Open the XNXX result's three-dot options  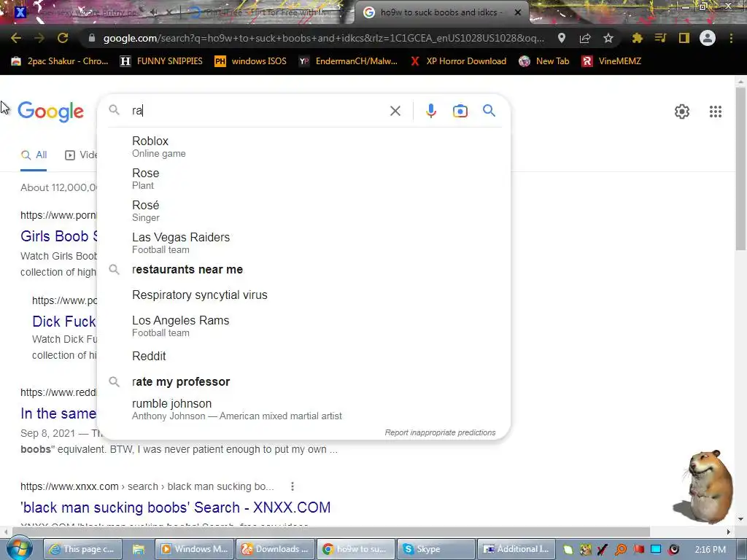pos(292,486)
